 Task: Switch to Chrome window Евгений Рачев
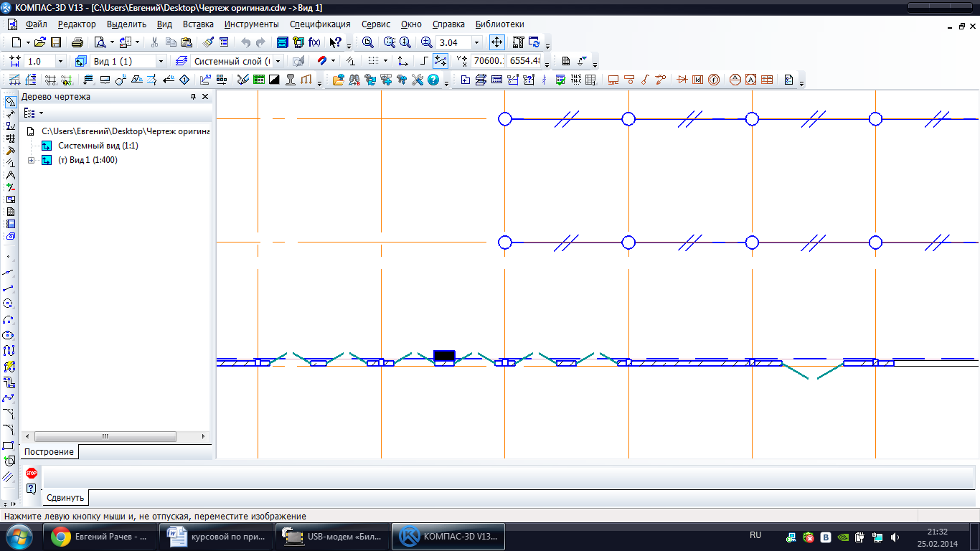[x=100, y=536]
